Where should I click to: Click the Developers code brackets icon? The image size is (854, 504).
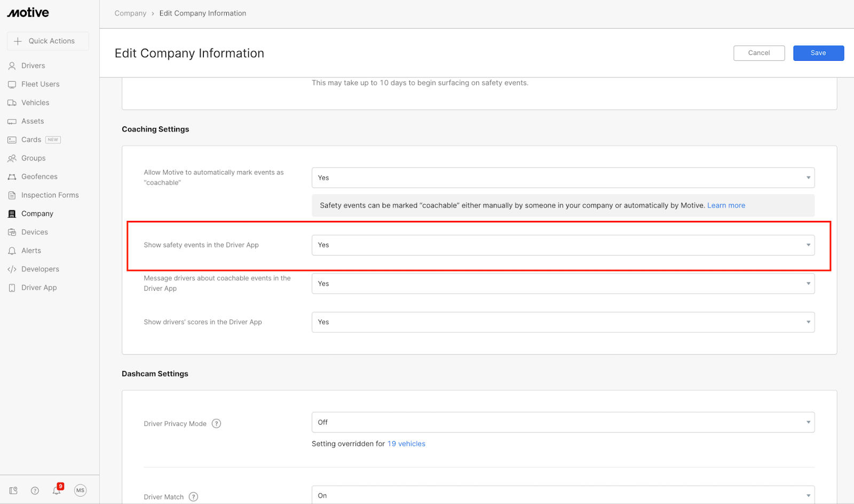[12, 269]
